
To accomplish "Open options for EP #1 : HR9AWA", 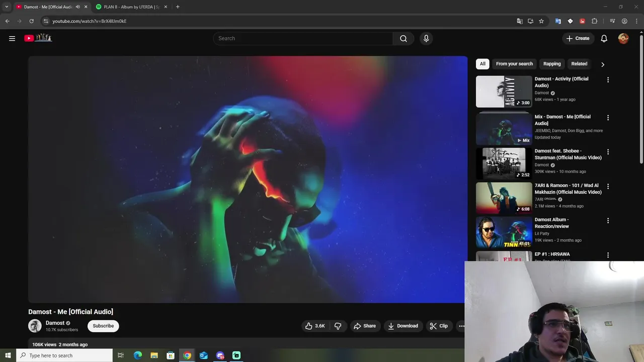I will 608,255.
